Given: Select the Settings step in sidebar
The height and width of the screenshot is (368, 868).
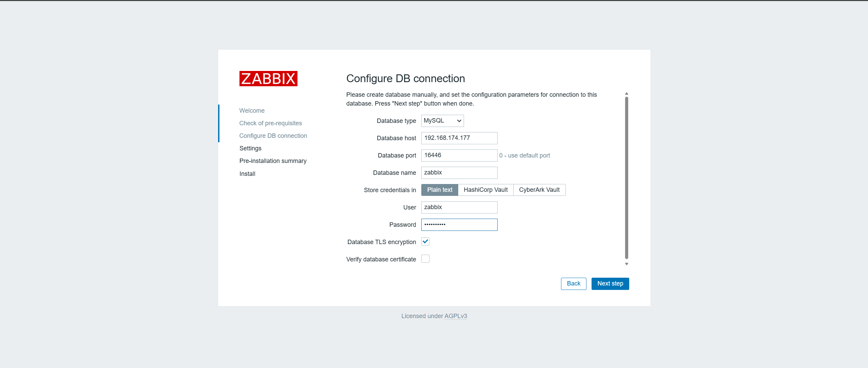Looking at the screenshot, I should pos(250,148).
